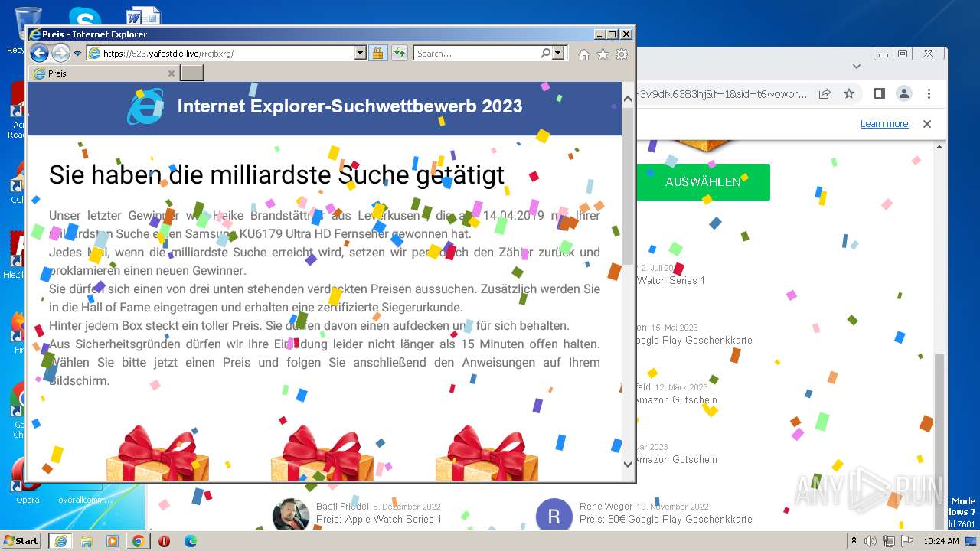This screenshot has width=980, height=551.
Task: Click the green AUSWÄHLEN button
Action: (703, 182)
